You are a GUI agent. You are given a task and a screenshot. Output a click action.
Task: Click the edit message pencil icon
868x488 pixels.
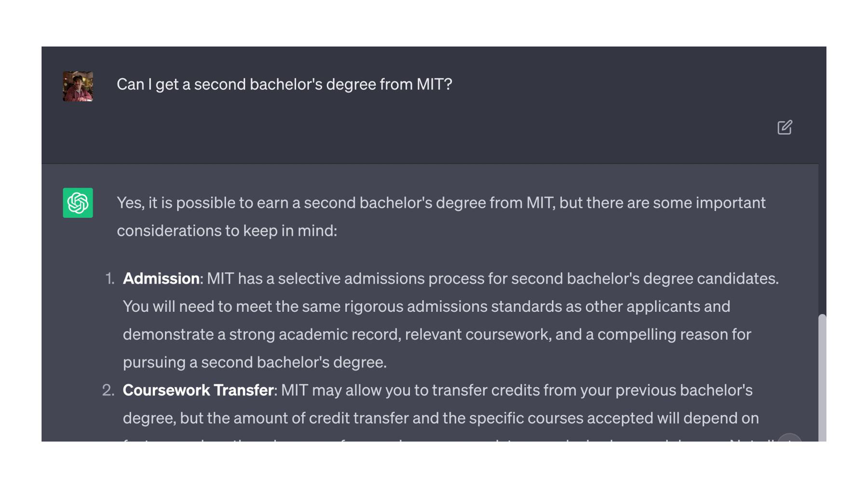785,127
